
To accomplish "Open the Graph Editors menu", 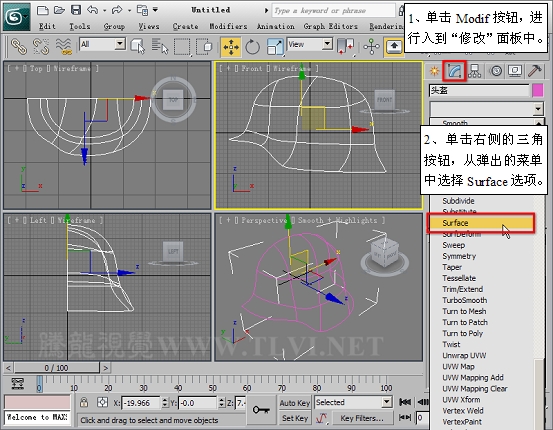I will (330, 26).
